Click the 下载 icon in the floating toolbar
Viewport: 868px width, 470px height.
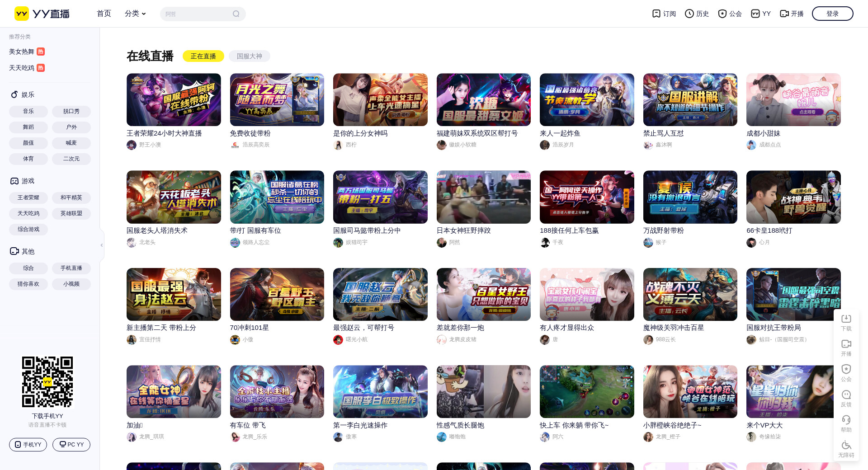(846, 323)
